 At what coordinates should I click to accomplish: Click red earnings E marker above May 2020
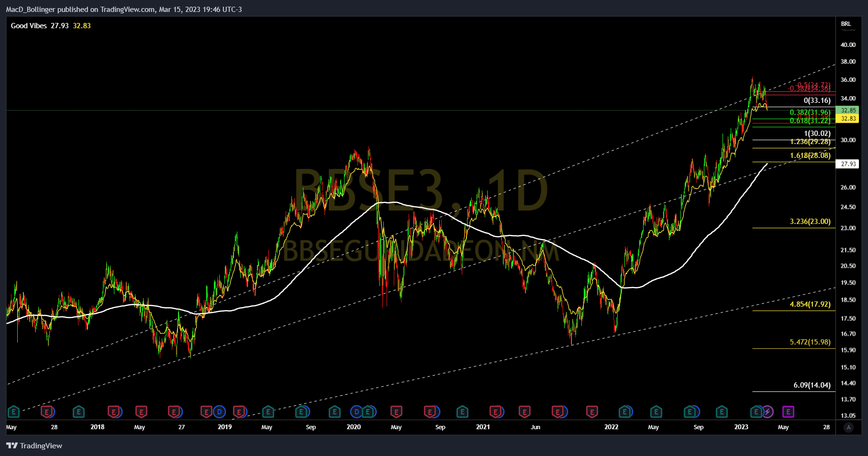pyautogui.click(x=396, y=412)
